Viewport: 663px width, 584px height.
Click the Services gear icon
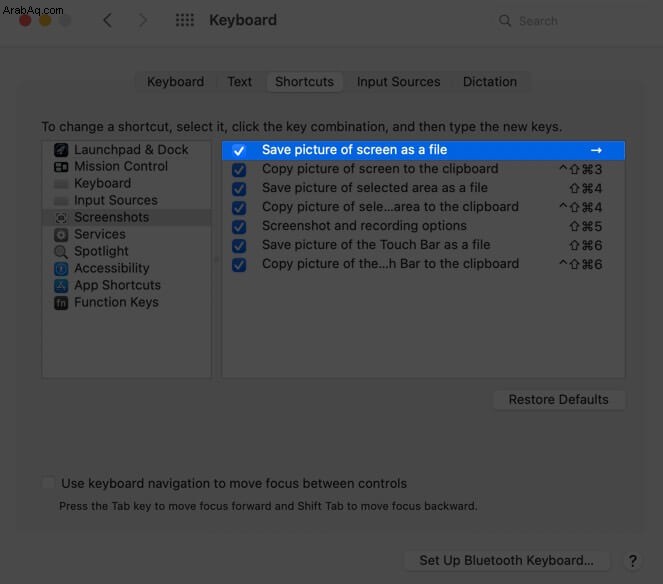(61, 234)
